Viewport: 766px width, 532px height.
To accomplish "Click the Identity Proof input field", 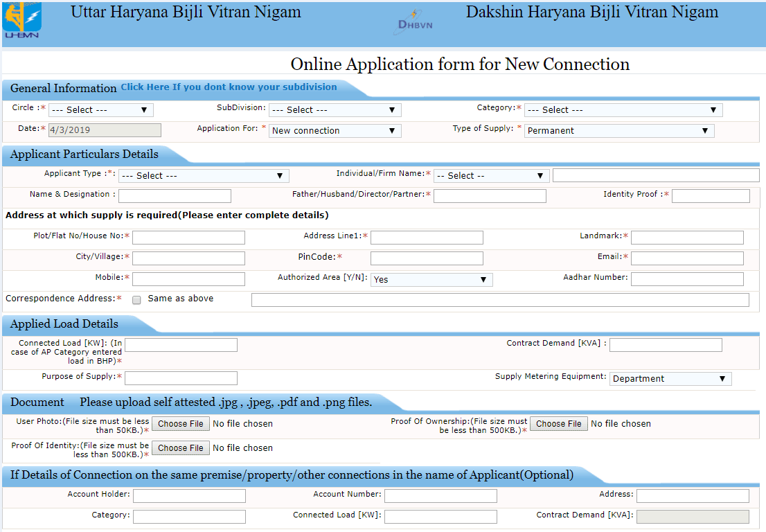I will point(711,196).
